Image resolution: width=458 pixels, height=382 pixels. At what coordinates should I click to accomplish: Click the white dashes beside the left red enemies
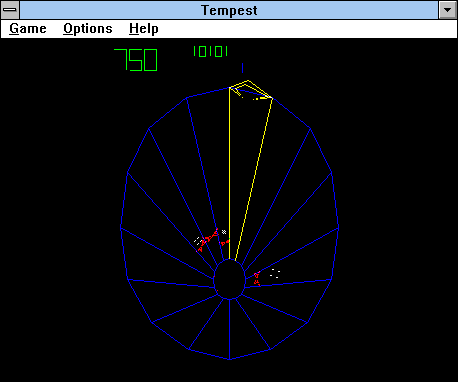(x=198, y=241)
